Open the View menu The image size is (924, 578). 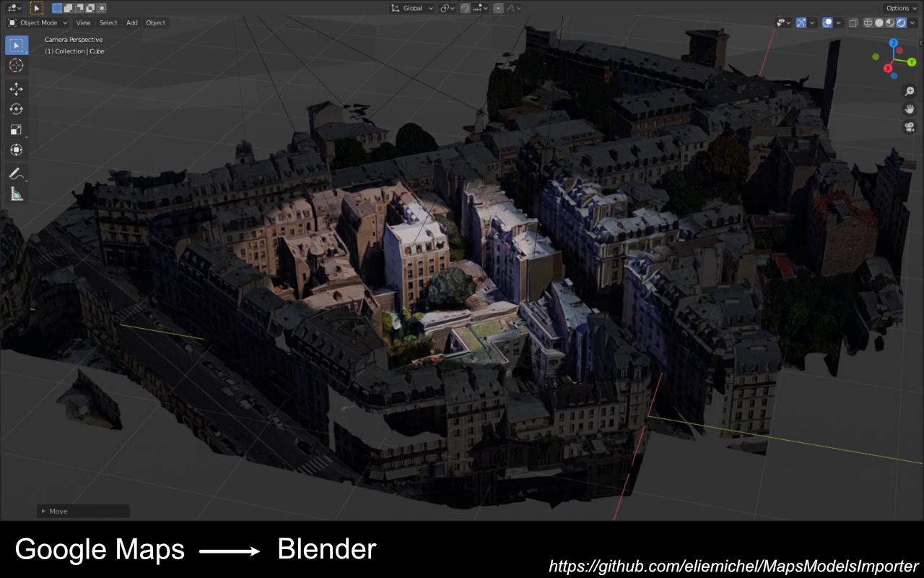84,22
